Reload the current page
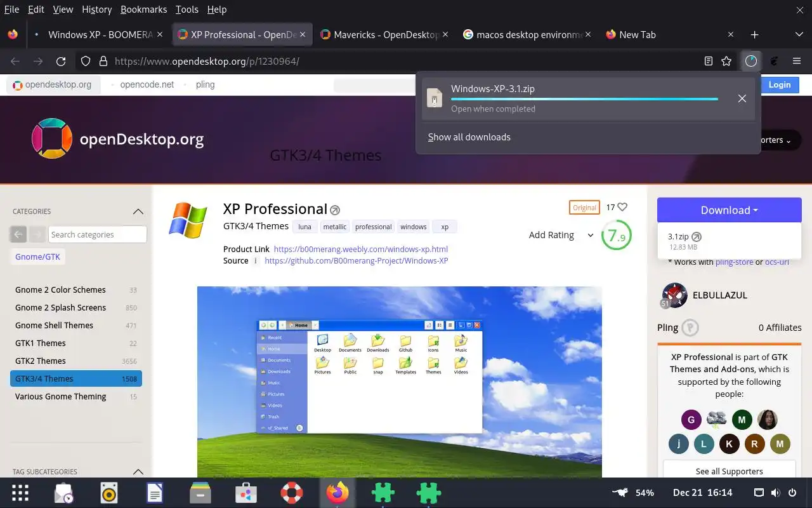The width and height of the screenshot is (812, 508). (x=61, y=62)
